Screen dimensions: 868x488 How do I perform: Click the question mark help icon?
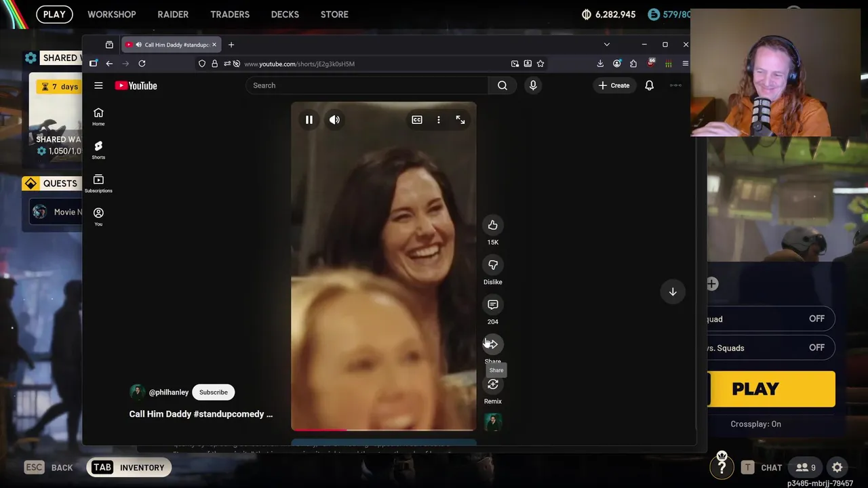[722, 468]
